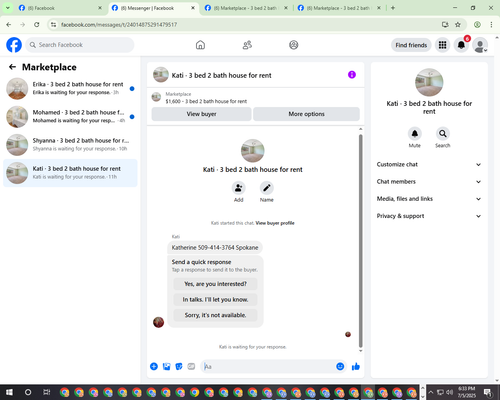The width and height of the screenshot is (500, 400).
Task: Click the browser address bar URL
Action: 119,24
